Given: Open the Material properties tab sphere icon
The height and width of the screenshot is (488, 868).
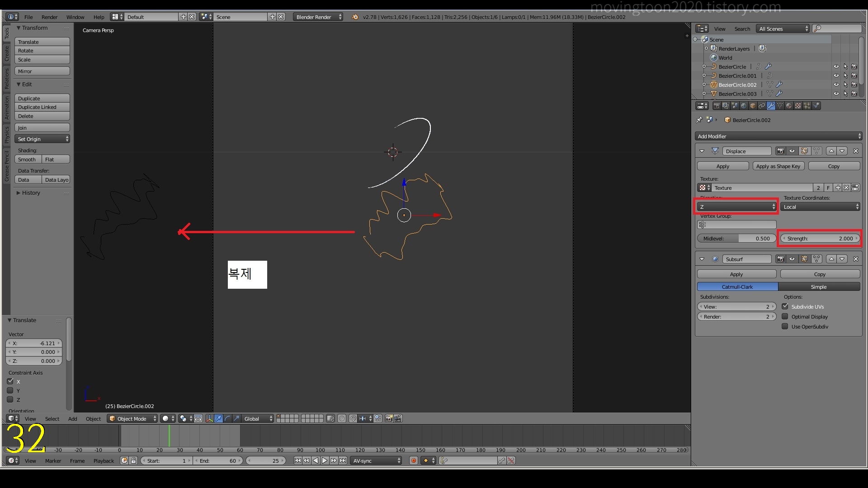Looking at the screenshot, I should (789, 106).
